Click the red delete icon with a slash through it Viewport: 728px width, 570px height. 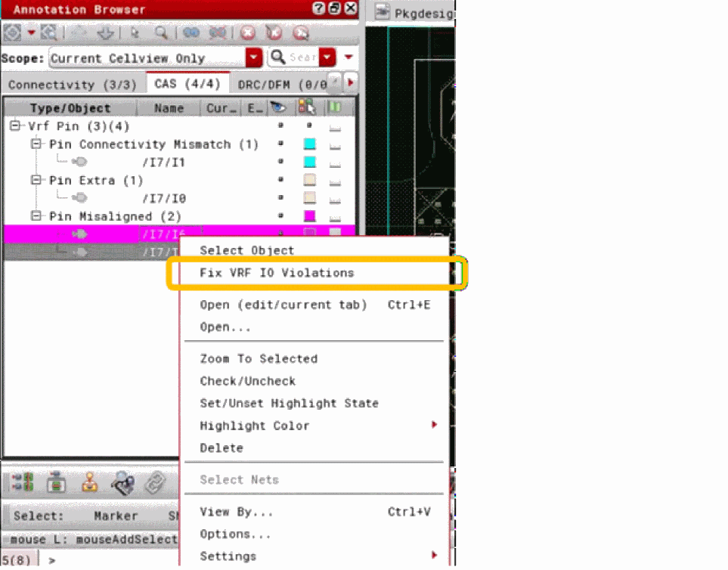[274, 33]
